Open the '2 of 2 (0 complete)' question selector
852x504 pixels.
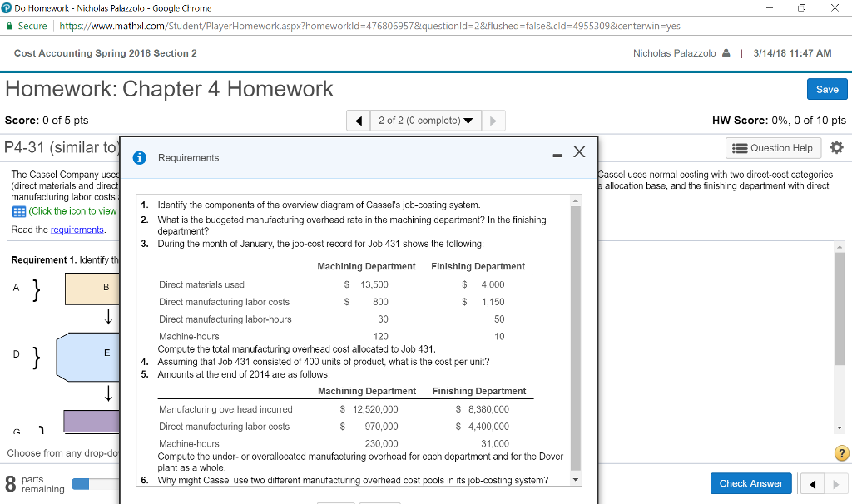pyautogui.click(x=427, y=120)
